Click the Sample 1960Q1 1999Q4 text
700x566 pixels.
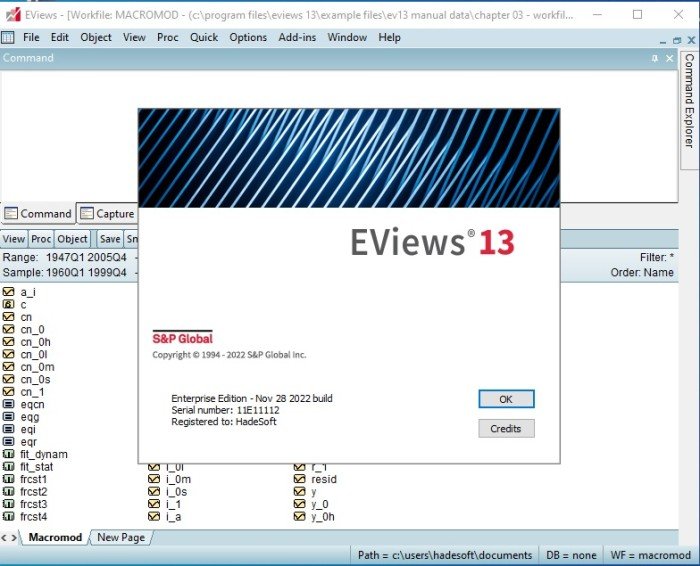65,273
